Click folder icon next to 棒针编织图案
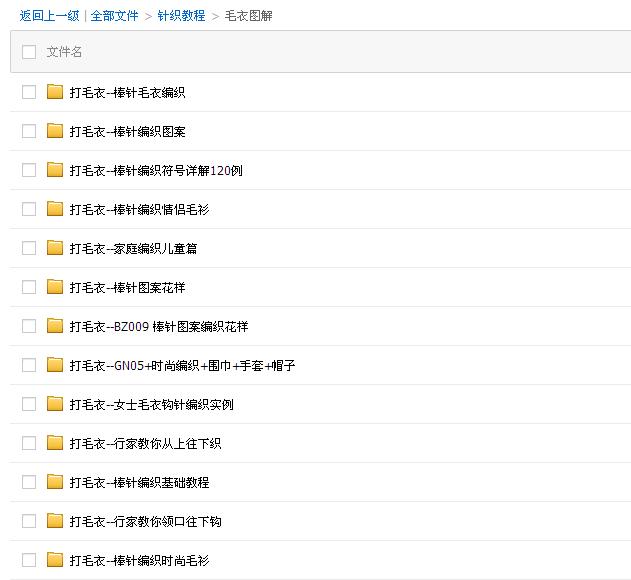 point(55,131)
